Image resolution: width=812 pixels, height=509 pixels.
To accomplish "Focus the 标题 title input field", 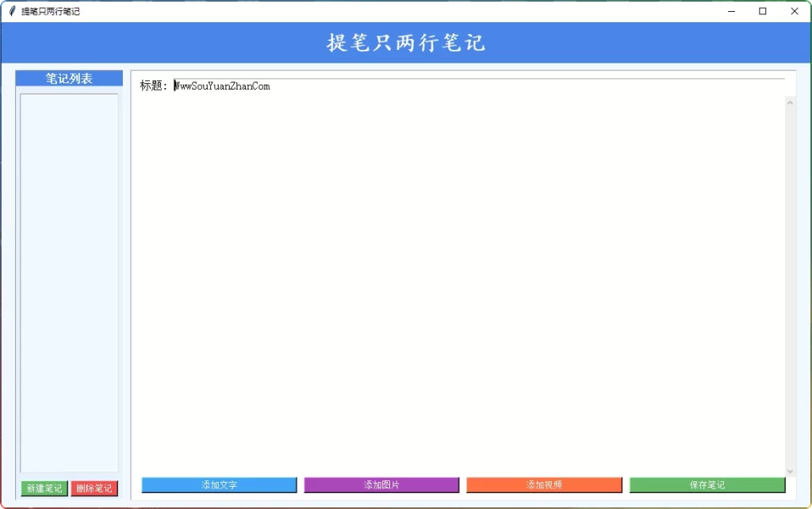I will [x=476, y=86].
